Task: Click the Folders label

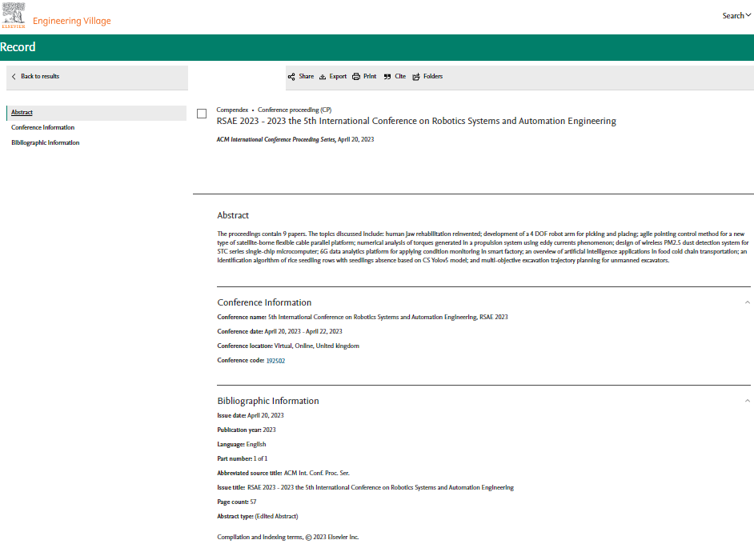Action: (433, 76)
